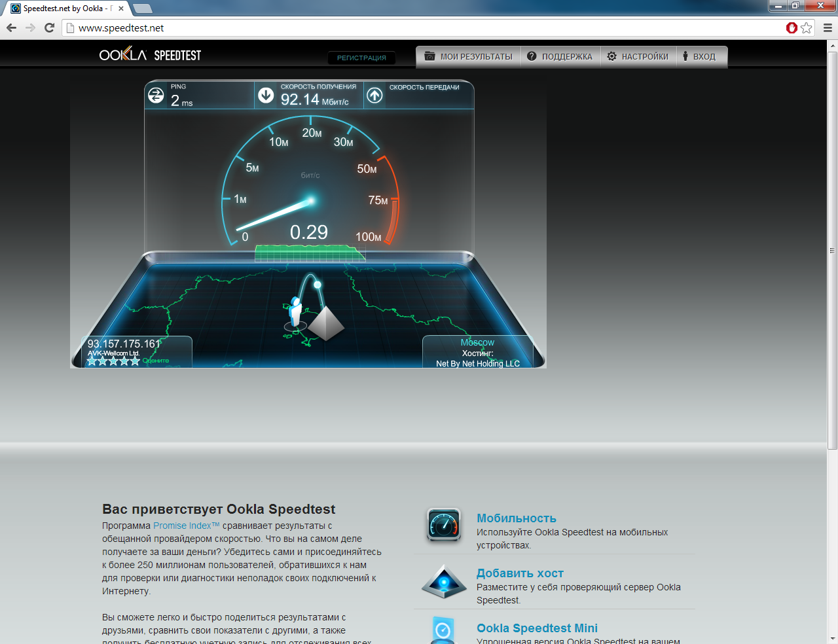838x644 pixels.
Task: Click the green speed graph
Action: pos(310,253)
